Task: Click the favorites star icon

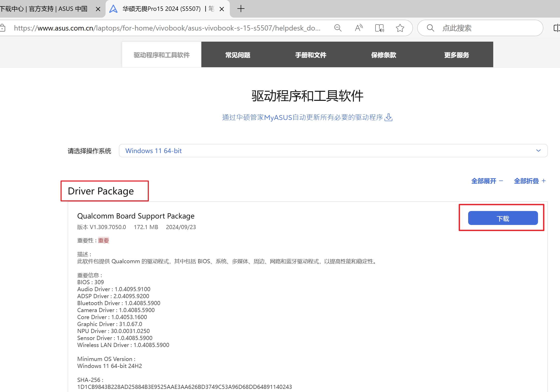Action: [x=400, y=28]
